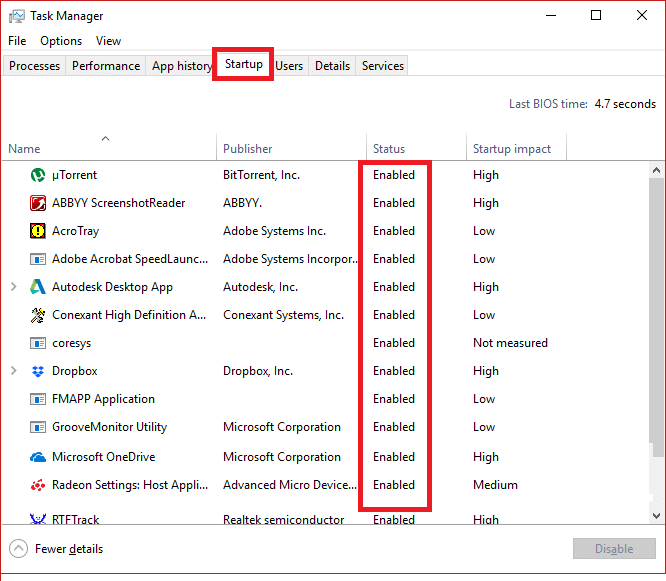Select the Startup tab

coord(244,64)
